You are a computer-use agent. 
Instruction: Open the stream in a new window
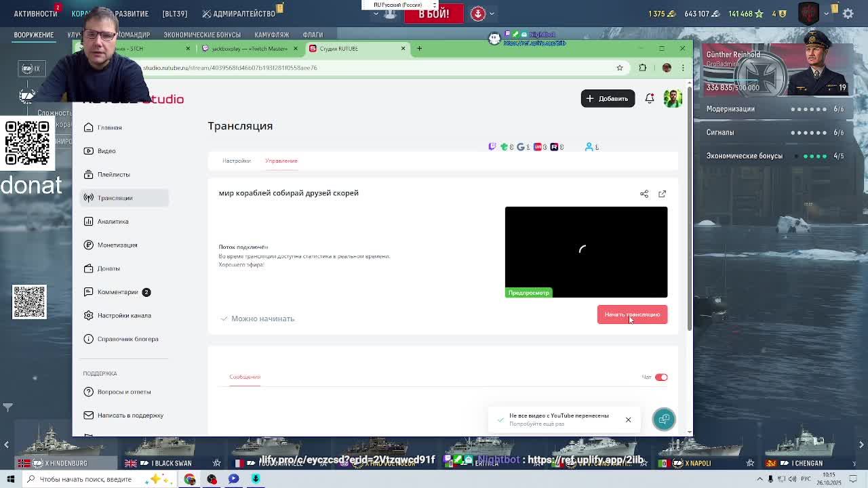[663, 194]
